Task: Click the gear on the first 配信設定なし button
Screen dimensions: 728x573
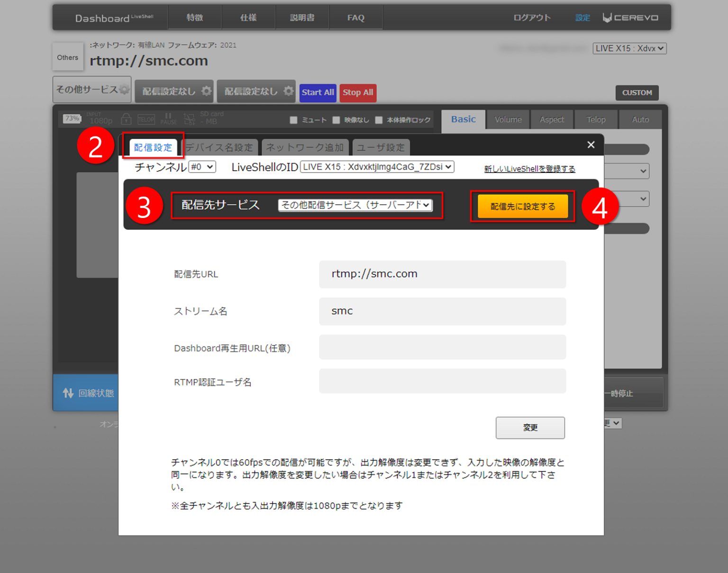Action: pos(207,91)
